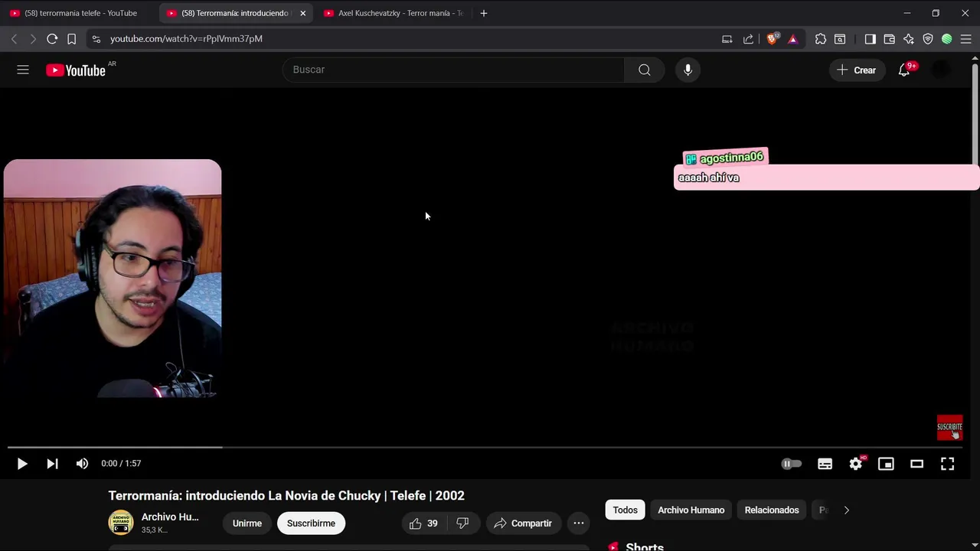Open the Archivo Humano channel avatar

click(x=121, y=523)
